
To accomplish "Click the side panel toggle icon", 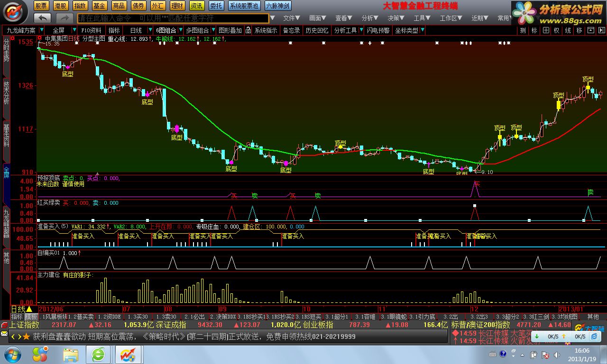I will 601,30.
